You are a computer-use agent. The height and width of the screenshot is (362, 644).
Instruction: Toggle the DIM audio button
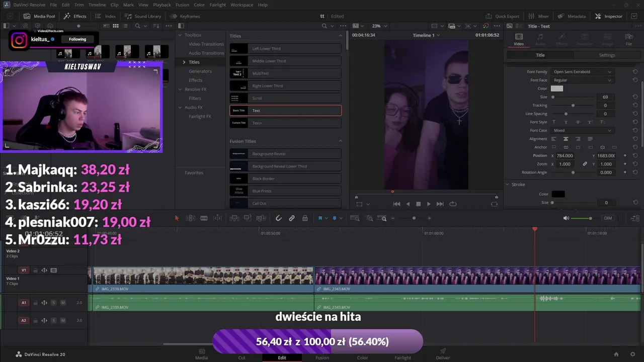[x=608, y=218]
